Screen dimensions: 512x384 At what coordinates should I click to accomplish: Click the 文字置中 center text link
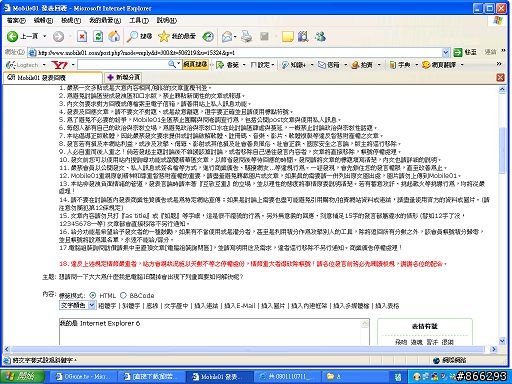tap(176, 305)
